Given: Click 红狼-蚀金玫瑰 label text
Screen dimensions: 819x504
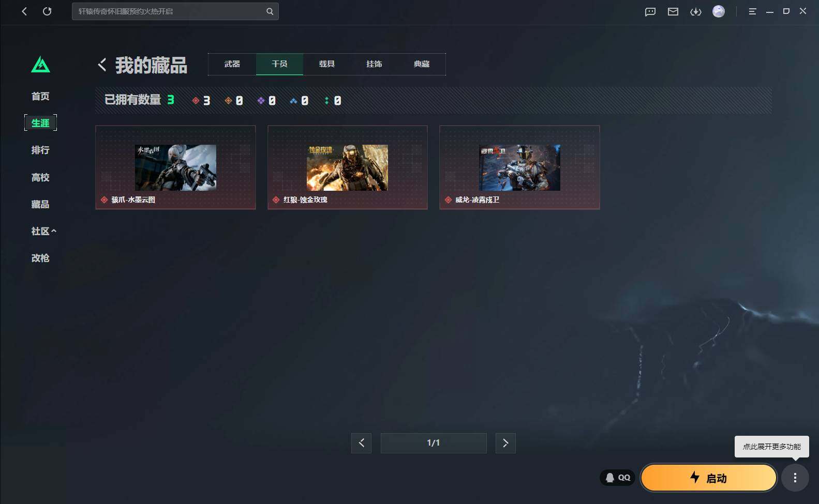Looking at the screenshot, I should [x=305, y=200].
